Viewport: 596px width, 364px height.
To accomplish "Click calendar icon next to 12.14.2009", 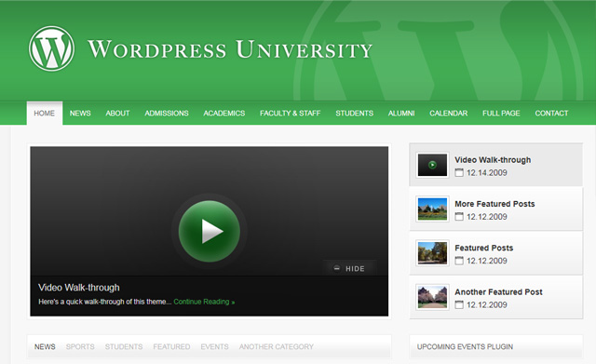I will click(459, 172).
